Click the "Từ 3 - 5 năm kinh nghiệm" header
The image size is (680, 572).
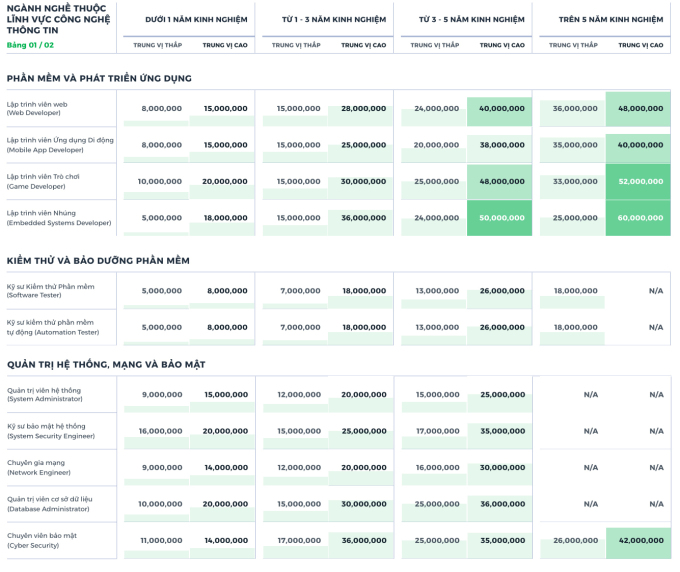click(x=471, y=19)
